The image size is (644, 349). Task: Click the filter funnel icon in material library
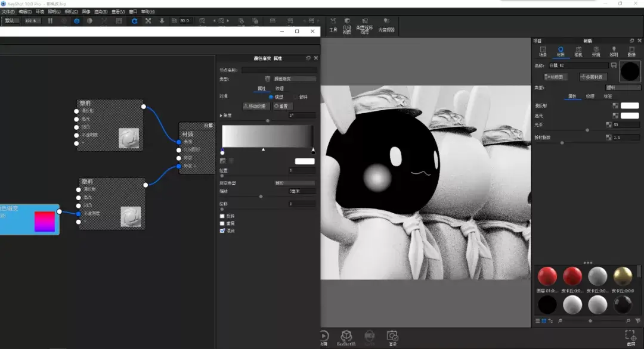point(637,321)
